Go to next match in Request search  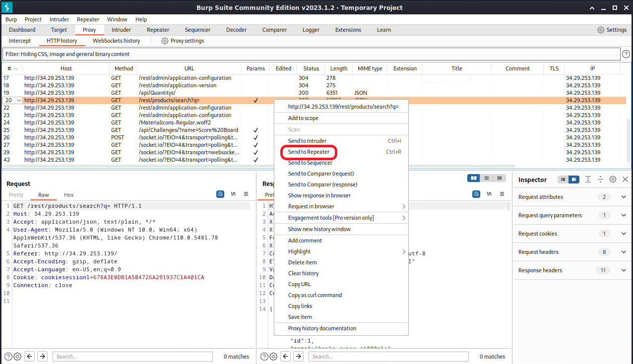tap(43, 356)
